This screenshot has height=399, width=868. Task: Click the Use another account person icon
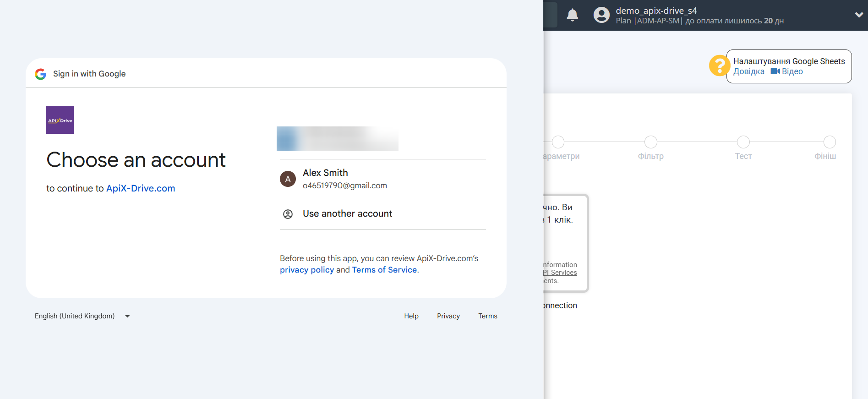(x=288, y=214)
